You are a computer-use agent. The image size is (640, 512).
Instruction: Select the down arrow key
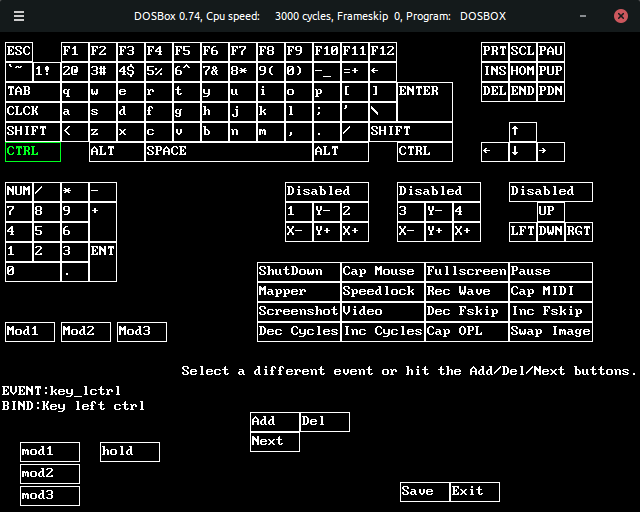[x=523, y=152]
